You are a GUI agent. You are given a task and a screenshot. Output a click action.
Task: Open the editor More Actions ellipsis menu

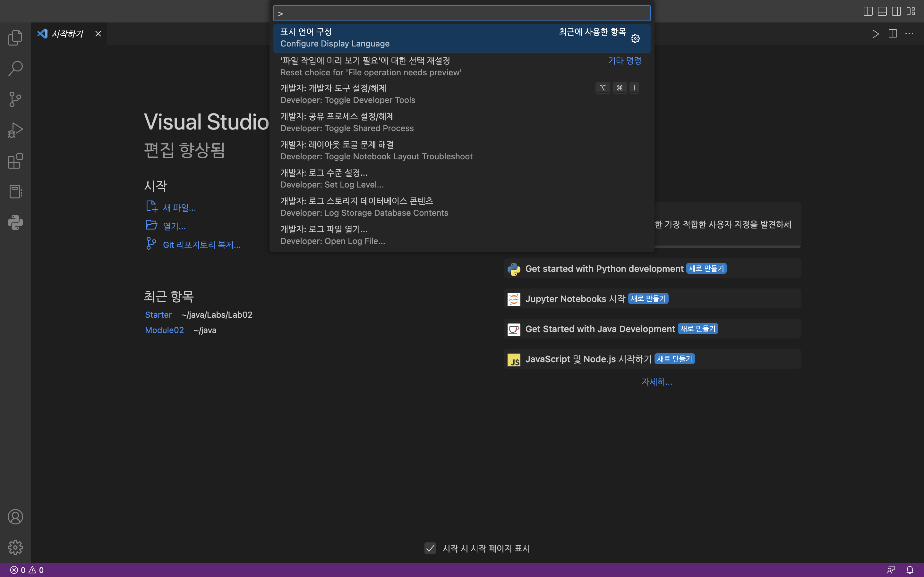point(909,34)
